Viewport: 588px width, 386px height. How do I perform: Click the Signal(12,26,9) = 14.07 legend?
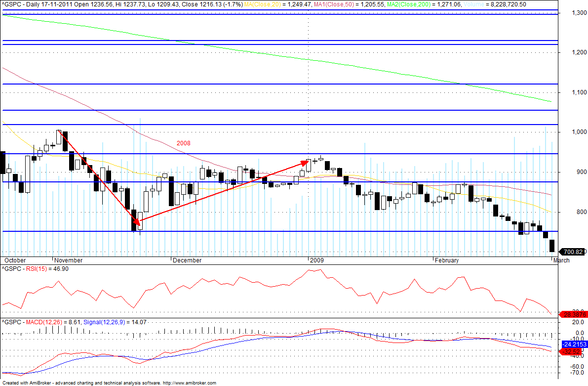click(x=115, y=322)
